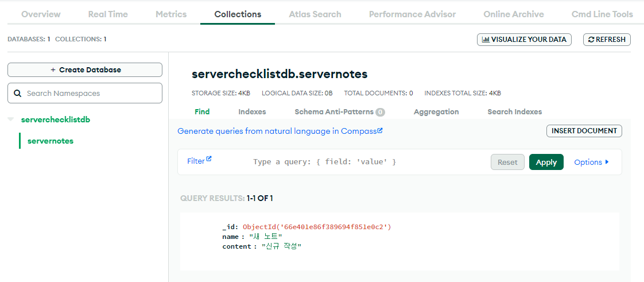Switch to the Aggregation sub-tab

click(x=436, y=112)
